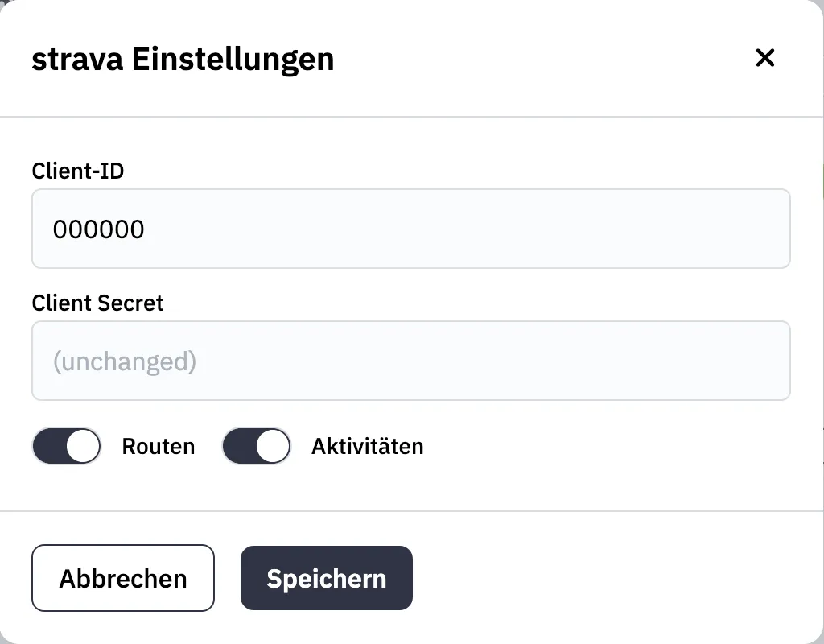Click the Routen label text
The width and height of the screenshot is (824, 644).
click(x=158, y=445)
